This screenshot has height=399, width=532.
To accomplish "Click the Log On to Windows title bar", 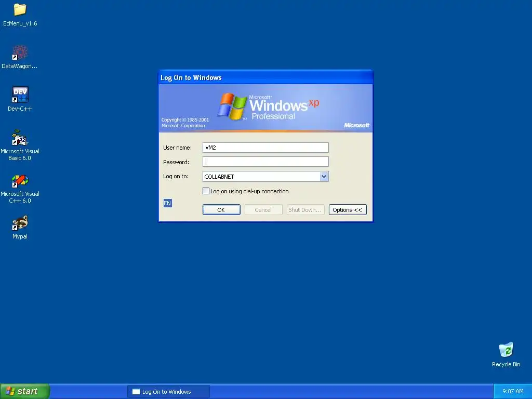I will coord(265,77).
